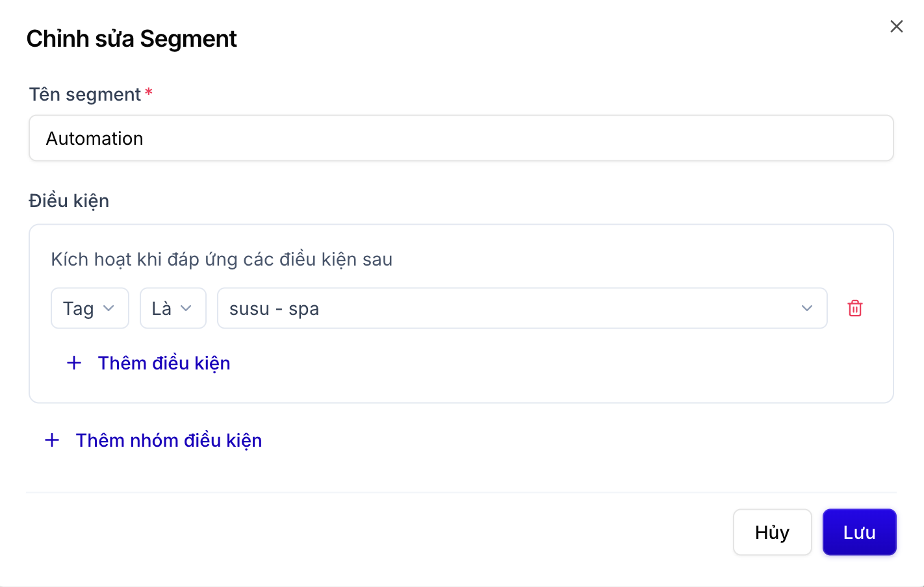Open the Là operator dropdown
Image resolution: width=924 pixels, height=587 pixels.
(173, 308)
